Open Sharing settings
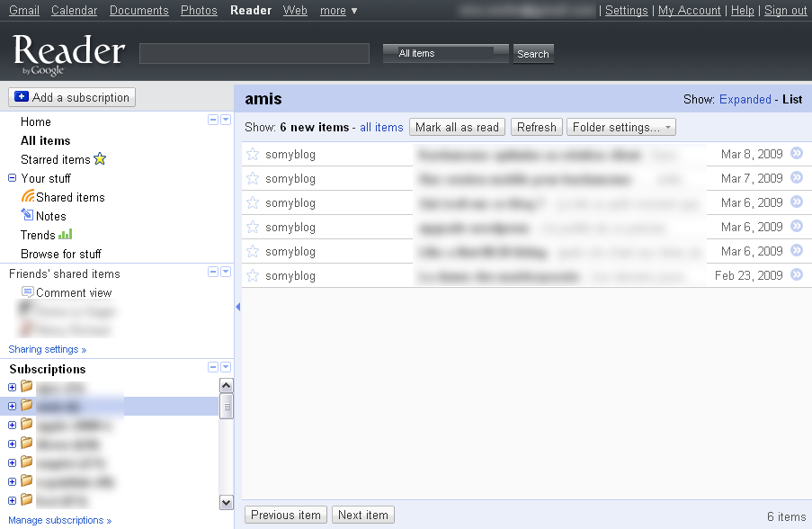812x529 pixels. pyautogui.click(x=47, y=349)
